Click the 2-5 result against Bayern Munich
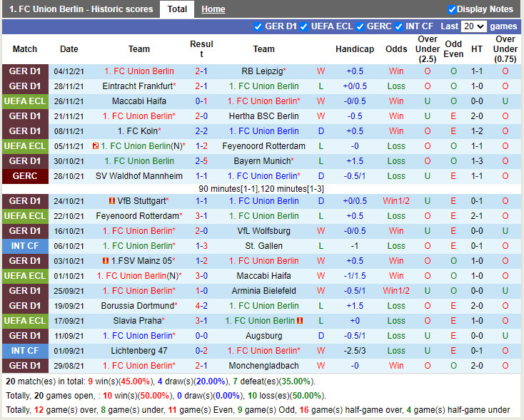524x420 pixels. pos(201,161)
